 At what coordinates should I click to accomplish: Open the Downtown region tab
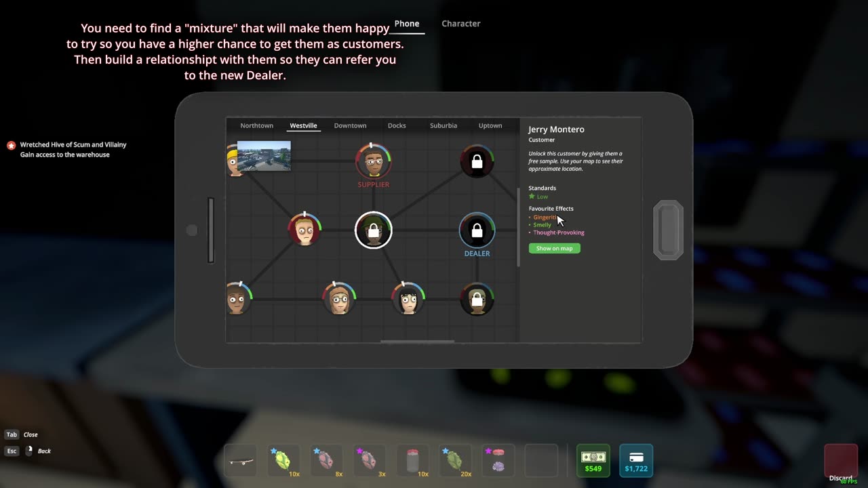tap(350, 125)
